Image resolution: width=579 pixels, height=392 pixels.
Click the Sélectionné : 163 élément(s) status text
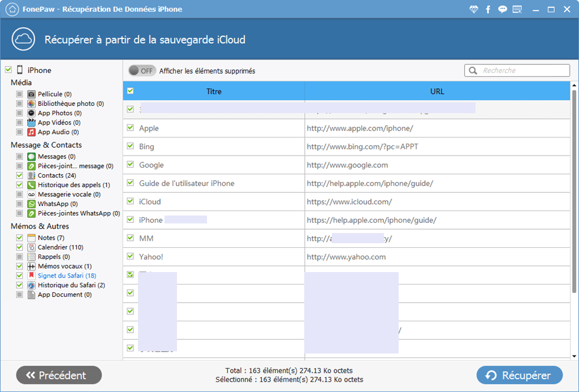pos(289,380)
